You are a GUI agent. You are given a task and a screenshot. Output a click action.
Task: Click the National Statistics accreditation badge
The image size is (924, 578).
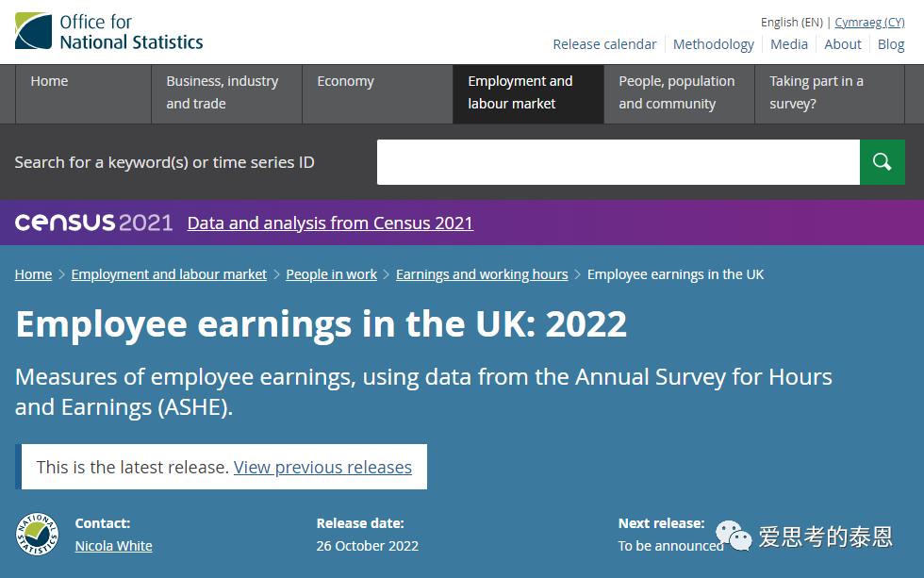tap(35, 534)
